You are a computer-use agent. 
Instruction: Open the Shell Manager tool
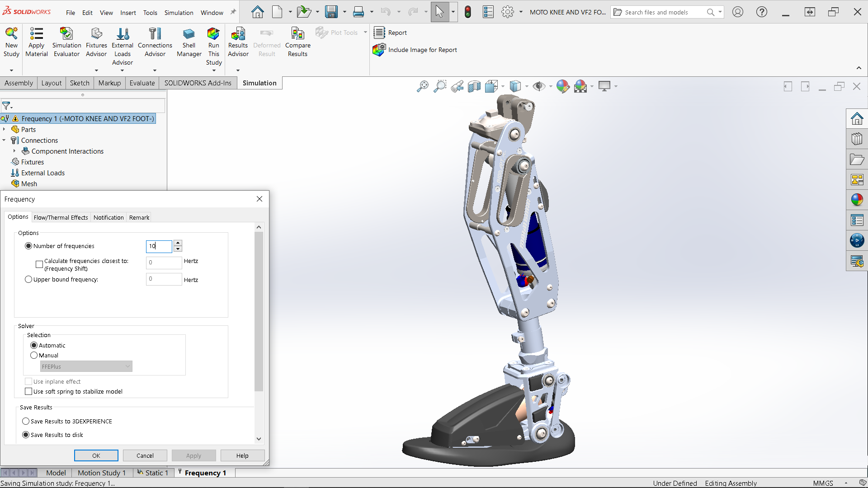(189, 34)
